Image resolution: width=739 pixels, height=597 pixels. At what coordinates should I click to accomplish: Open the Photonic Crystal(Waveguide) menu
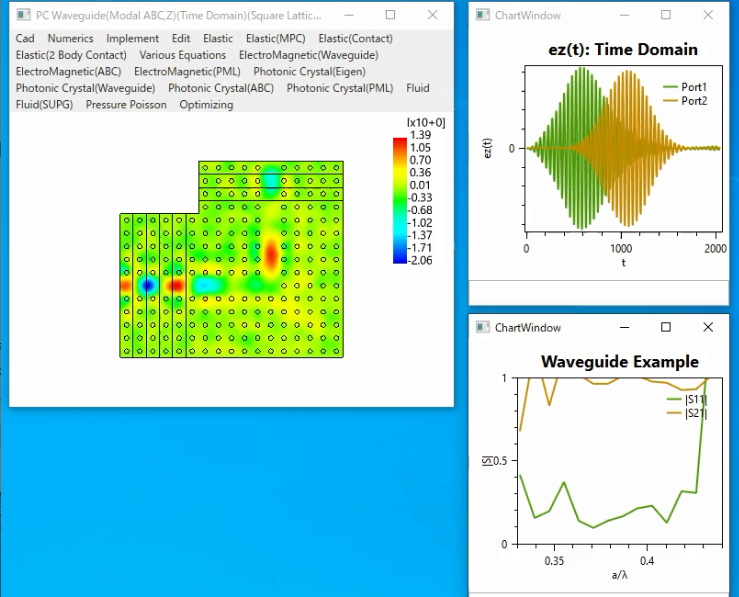(85, 88)
